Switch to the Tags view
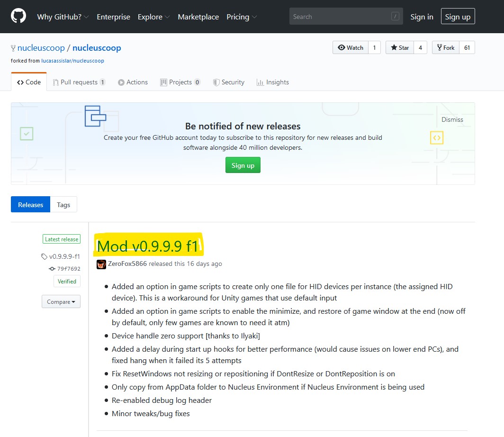 coord(63,204)
